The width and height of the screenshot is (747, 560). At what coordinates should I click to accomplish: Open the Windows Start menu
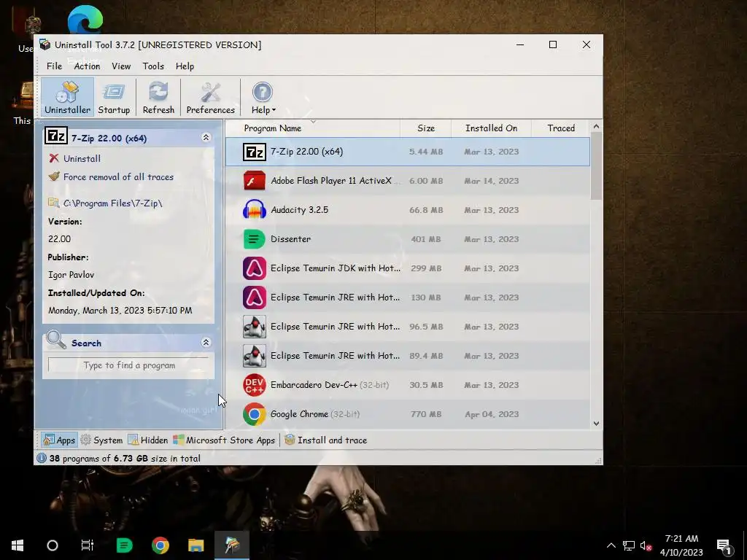pyautogui.click(x=18, y=545)
